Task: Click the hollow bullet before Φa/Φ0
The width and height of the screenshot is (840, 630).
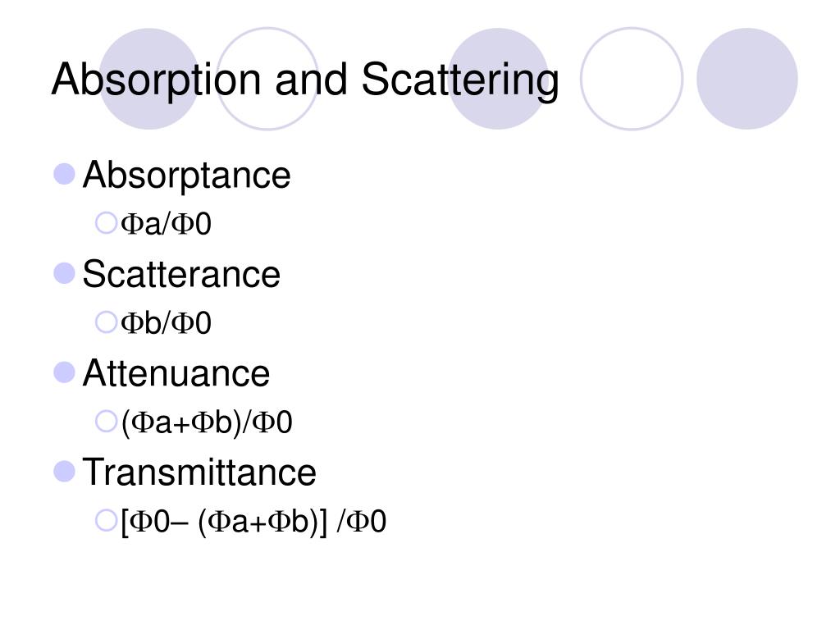Action: coord(106,223)
